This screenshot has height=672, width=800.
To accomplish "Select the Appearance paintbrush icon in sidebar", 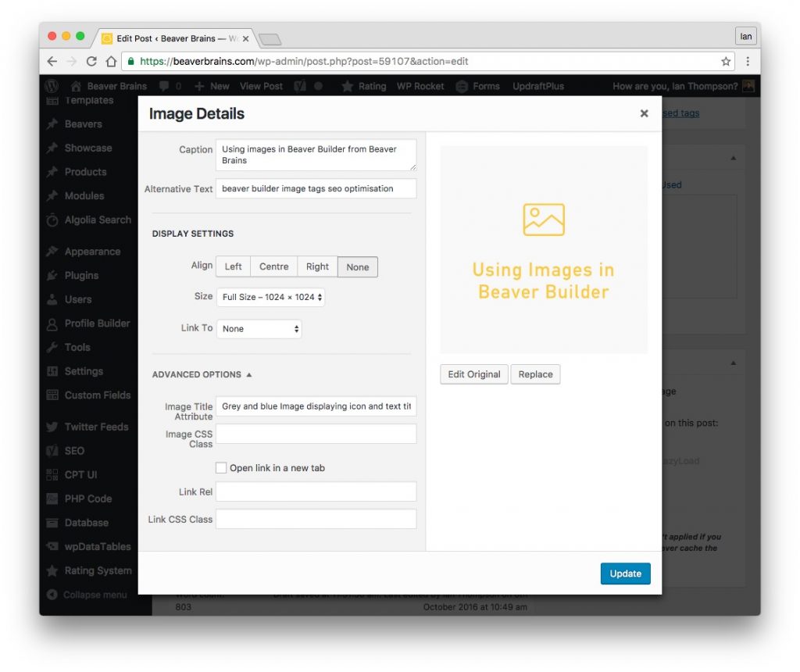I will tap(52, 251).
